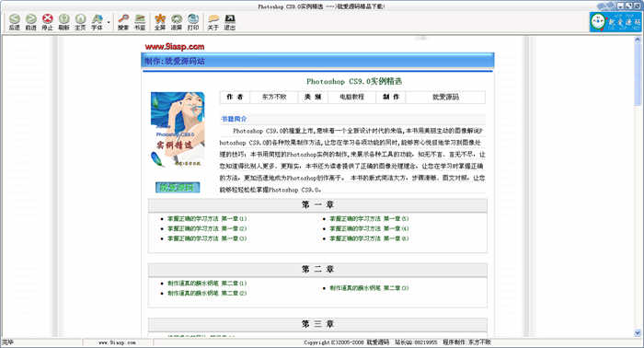Open link 掌握正确的学习方法 第一章(6)
Image resolution: width=644 pixels, height=348 pixels.
tap(369, 238)
